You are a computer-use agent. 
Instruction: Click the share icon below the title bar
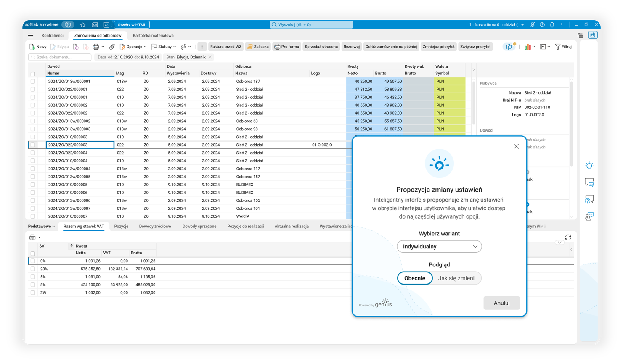coord(593,35)
